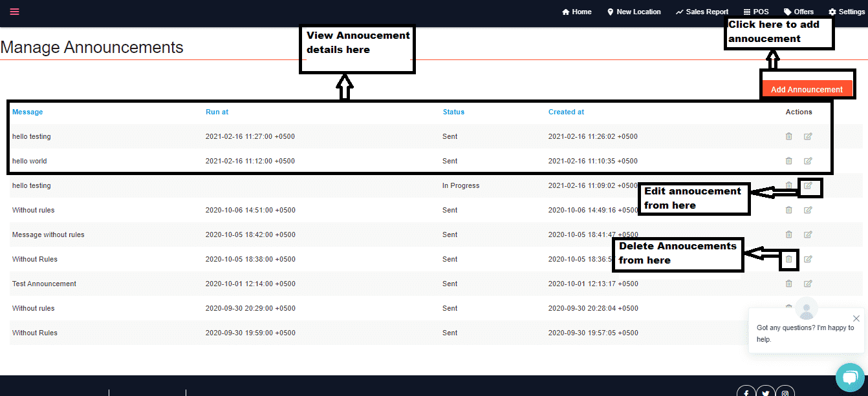Open Sales Report from the navbar
The height and width of the screenshot is (396, 868).
(x=702, y=12)
